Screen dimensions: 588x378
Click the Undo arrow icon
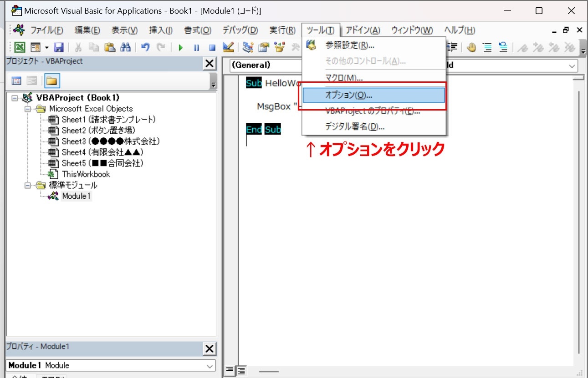click(145, 47)
